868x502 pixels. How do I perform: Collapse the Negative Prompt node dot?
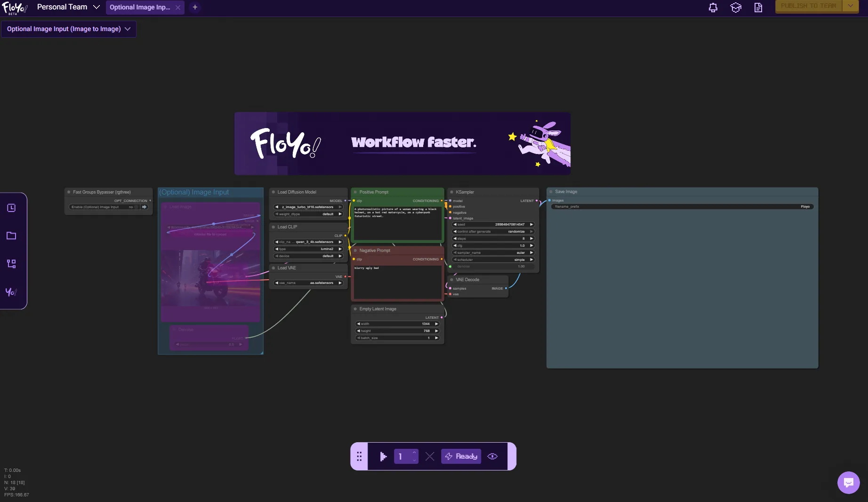(x=355, y=251)
